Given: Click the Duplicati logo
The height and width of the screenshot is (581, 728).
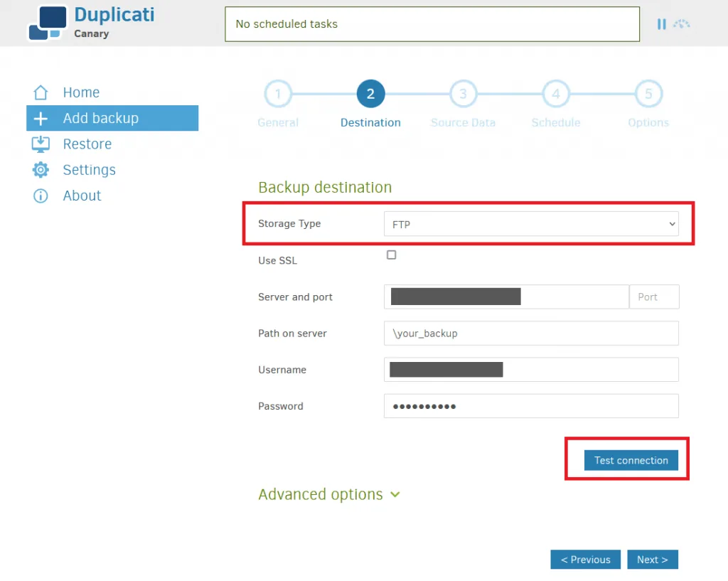Looking at the screenshot, I should point(46,23).
